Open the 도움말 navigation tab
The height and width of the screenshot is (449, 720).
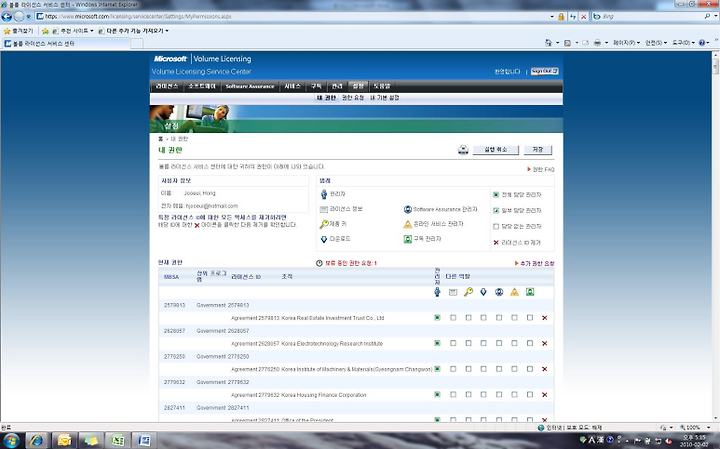coord(382,86)
